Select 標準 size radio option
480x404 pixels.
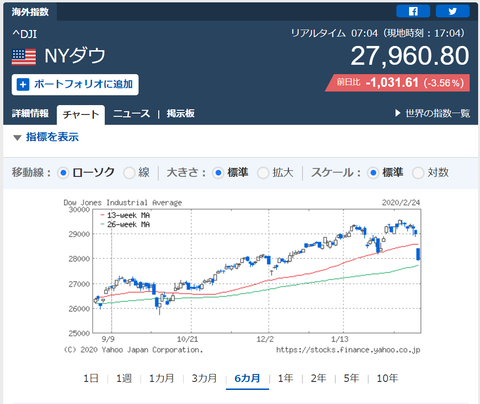pyautogui.click(x=218, y=173)
